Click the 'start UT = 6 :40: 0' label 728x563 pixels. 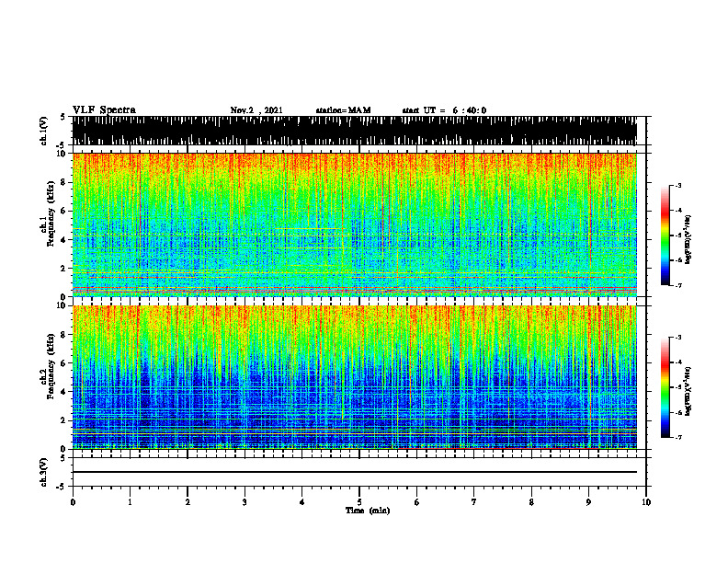[x=444, y=110]
